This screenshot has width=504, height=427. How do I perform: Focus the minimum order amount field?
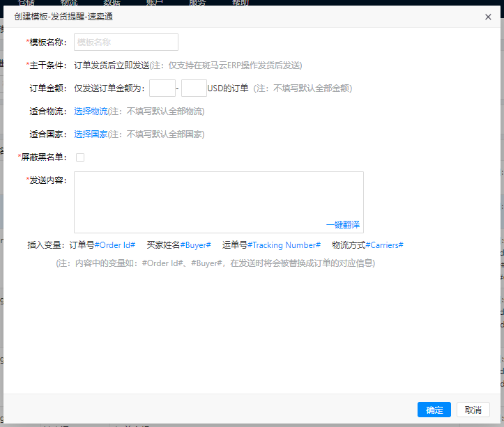click(x=162, y=88)
